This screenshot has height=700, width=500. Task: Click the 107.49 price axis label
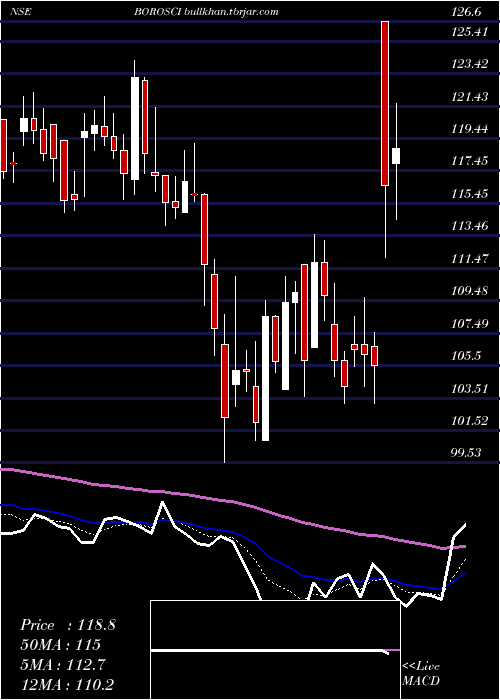coord(470,324)
